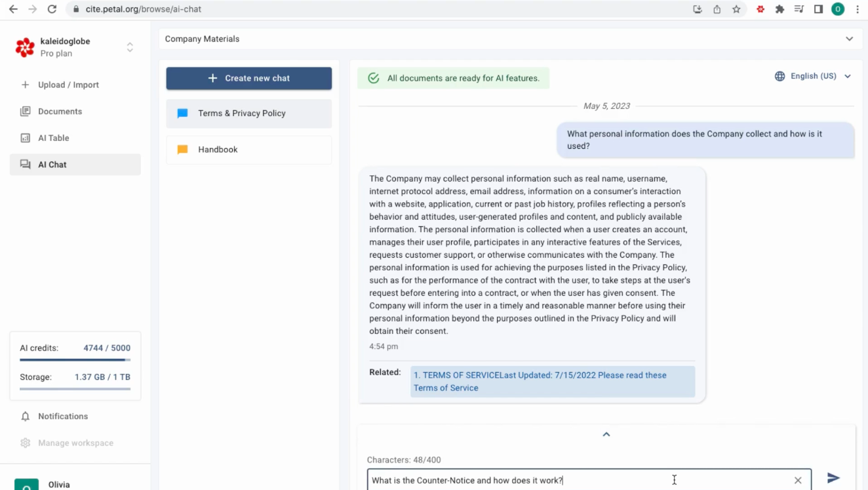Click the Create new chat button

[x=248, y=78]
